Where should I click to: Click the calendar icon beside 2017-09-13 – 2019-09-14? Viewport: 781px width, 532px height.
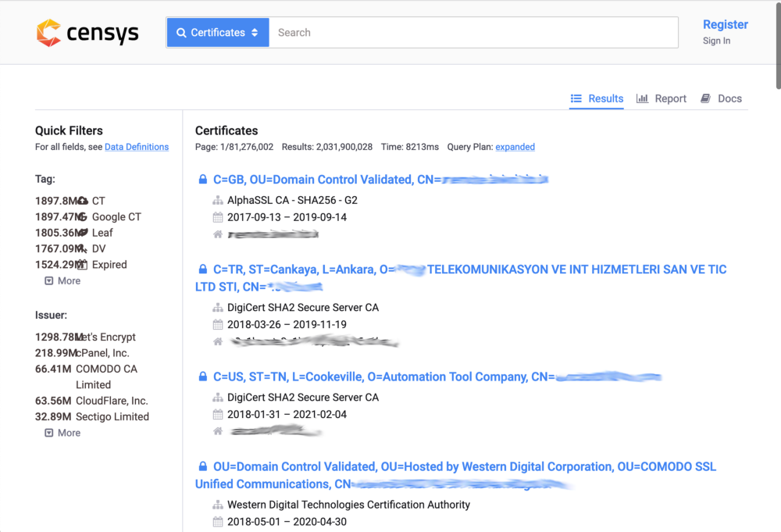tap(218, 217)
